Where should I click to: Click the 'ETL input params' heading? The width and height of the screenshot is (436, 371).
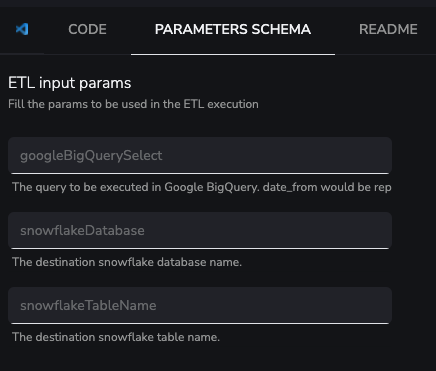point(70,83)
